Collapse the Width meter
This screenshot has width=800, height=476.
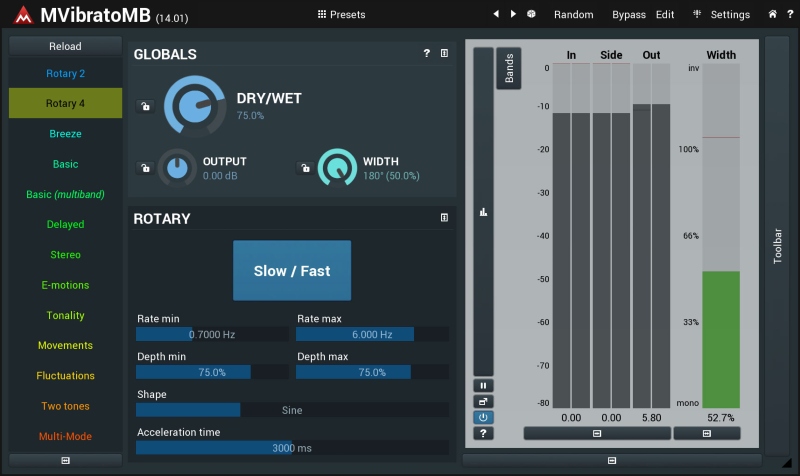[x=707, y=433]
